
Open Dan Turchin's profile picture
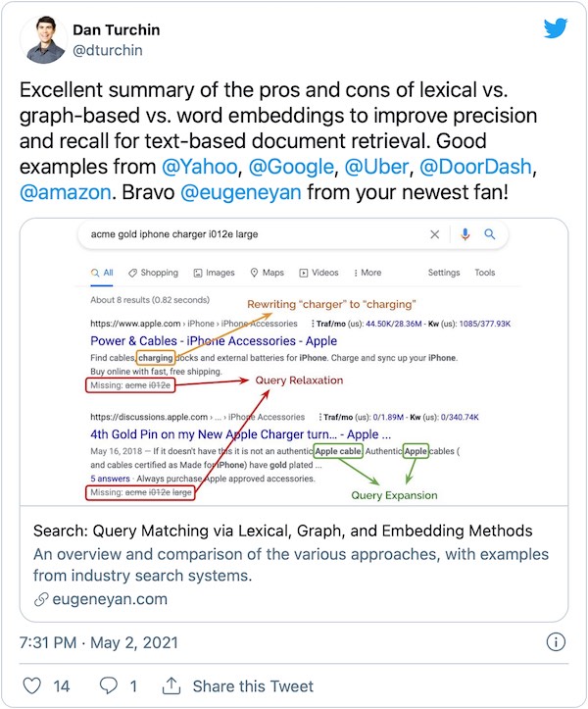pos(39,38)
